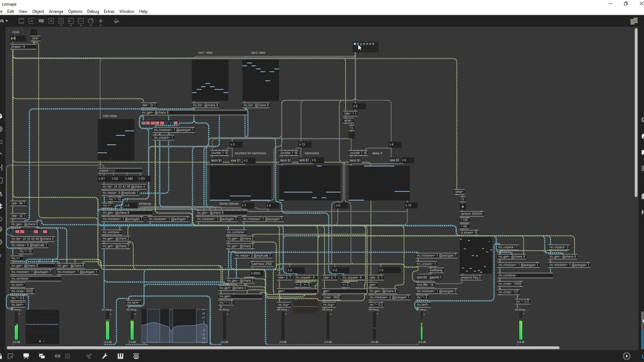
Task: Open the star favorites icon in left sidebar
Action: (1, 256)
